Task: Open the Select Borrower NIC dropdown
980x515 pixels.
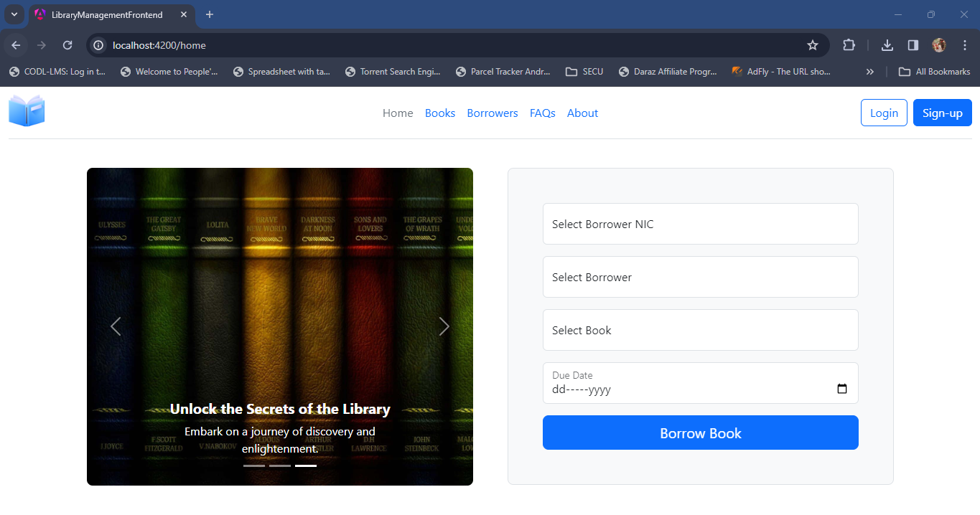Action: 700,224
